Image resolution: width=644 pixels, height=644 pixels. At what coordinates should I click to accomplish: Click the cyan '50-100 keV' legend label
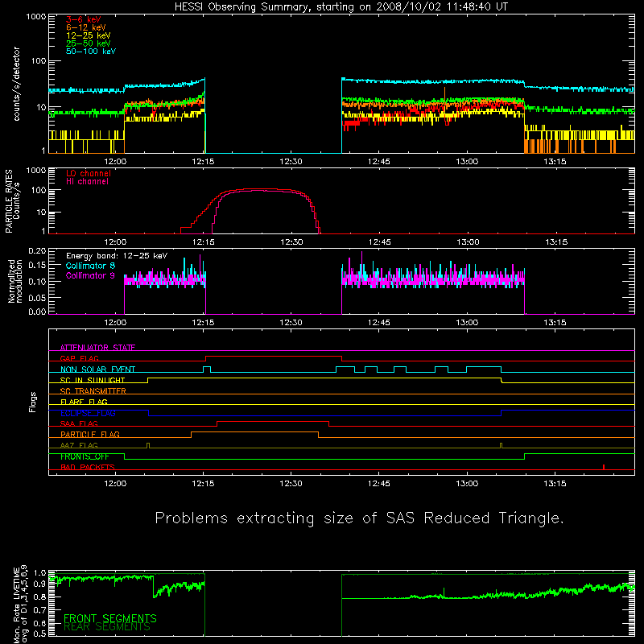(x=91, y=52)
